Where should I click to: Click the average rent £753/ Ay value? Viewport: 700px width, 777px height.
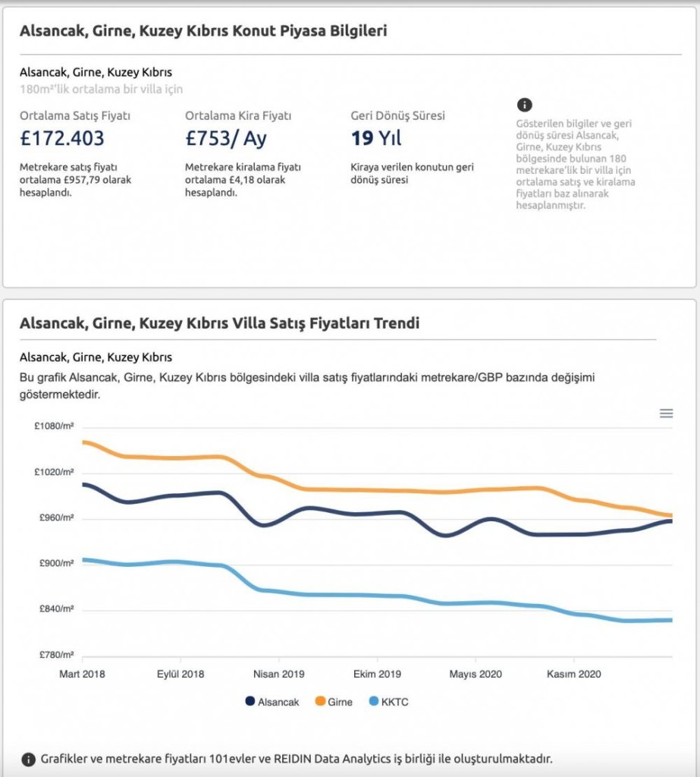coord(226,138)
